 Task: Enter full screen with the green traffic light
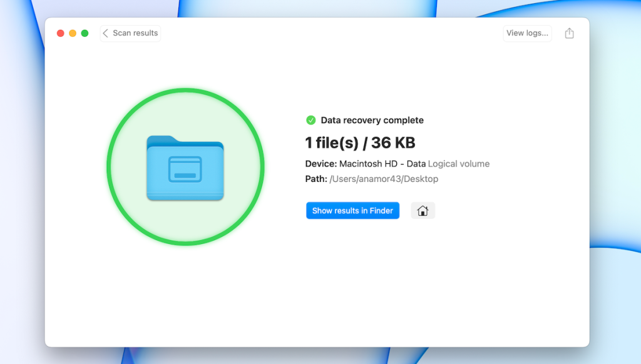(x=86, y=33)
